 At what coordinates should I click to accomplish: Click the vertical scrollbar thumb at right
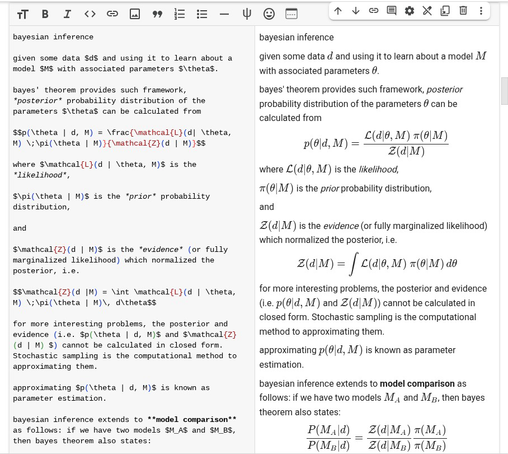[504, 91]
